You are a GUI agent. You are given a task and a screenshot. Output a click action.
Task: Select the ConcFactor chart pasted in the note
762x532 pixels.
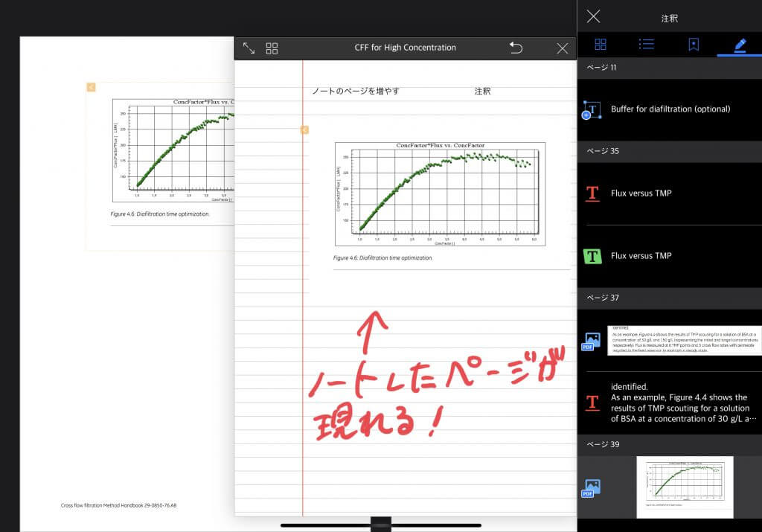440,194
